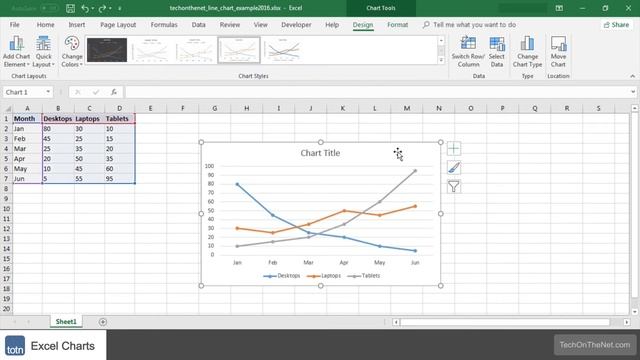Open the Undo history dropdown arrow
Screen dimensions: 640x360
point(93,8)
